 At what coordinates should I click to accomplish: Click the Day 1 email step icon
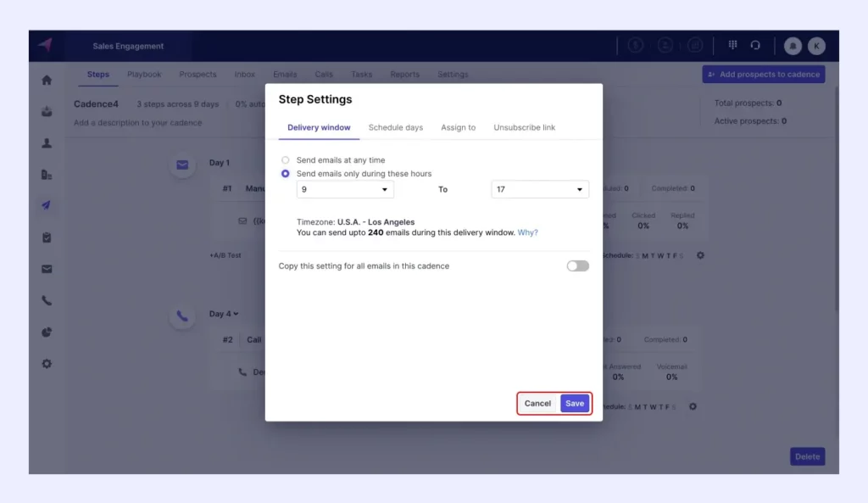182,165
